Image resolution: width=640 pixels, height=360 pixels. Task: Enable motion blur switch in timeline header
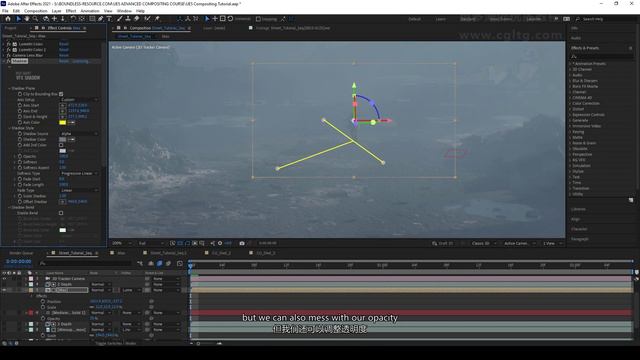168,263
